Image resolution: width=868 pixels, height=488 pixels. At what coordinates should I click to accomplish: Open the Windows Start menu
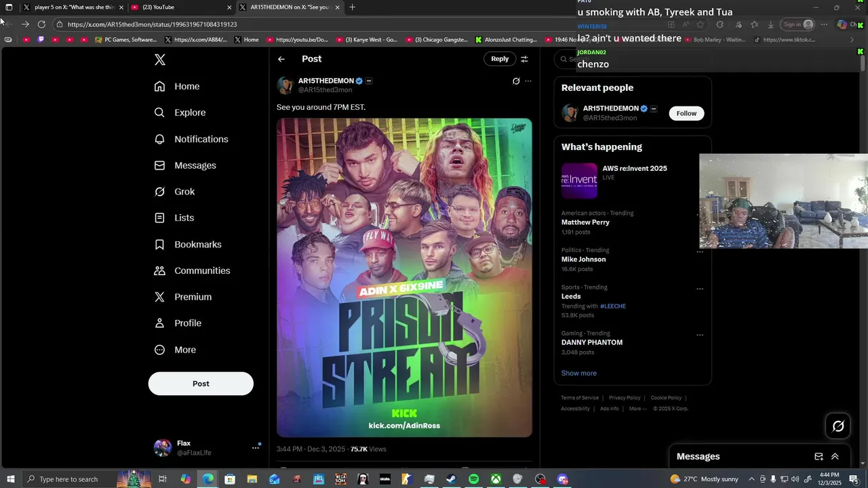click(x=10, y=479)
